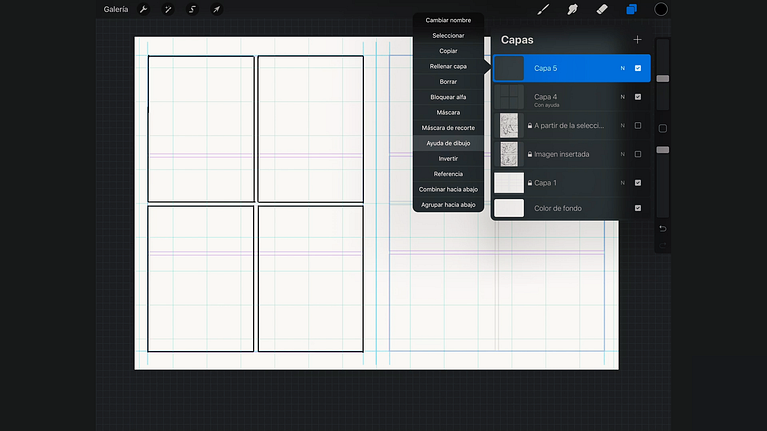Click the Layers panel icon

tap(631, 10)
